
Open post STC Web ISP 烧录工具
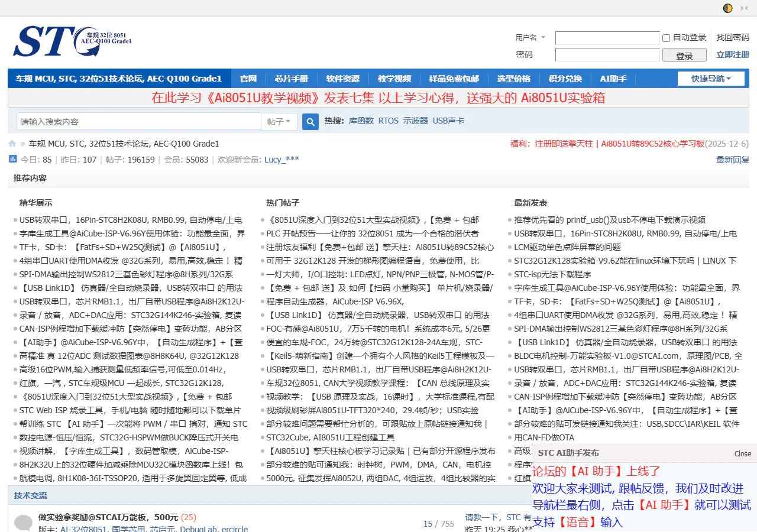pos(130,410)
